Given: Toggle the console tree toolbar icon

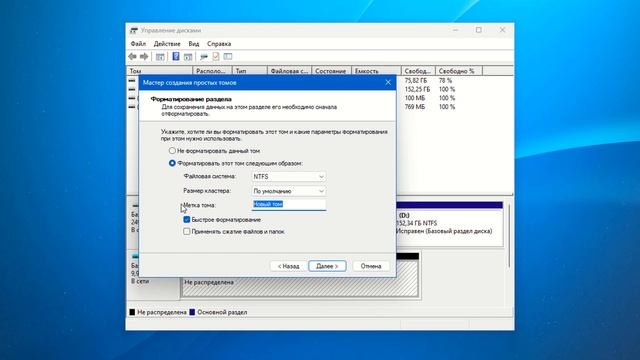Looking at the screenshot, I should (x=160, y=56).
